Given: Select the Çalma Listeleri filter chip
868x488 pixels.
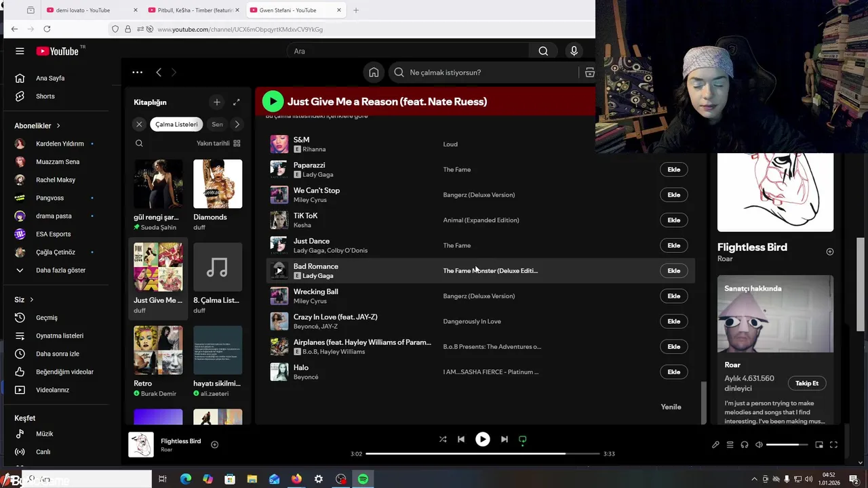Looking at the screenshot, I should (x=176, y=124).
